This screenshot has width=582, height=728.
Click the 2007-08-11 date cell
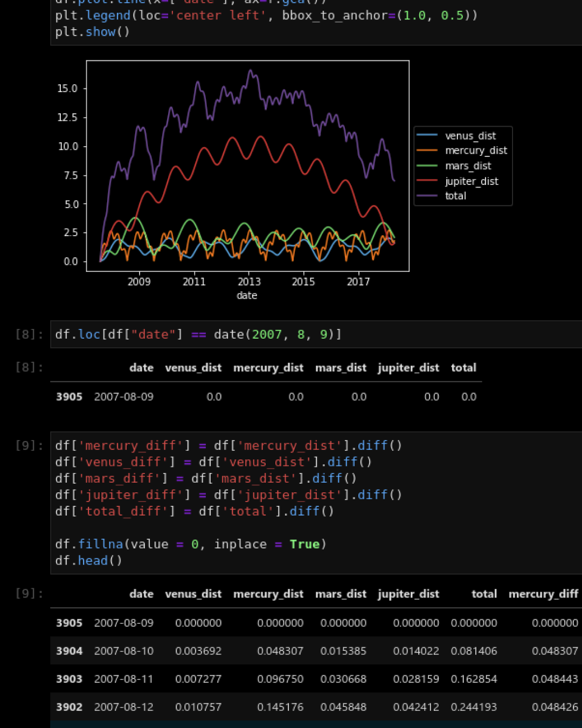tap(123, 679)
